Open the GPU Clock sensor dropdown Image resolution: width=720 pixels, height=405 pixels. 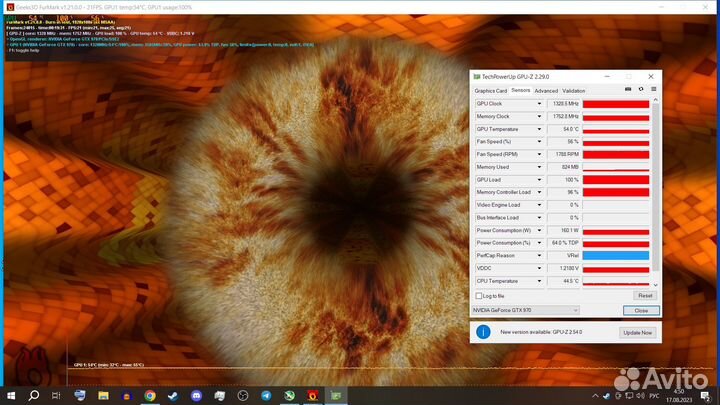coord(541,104)
